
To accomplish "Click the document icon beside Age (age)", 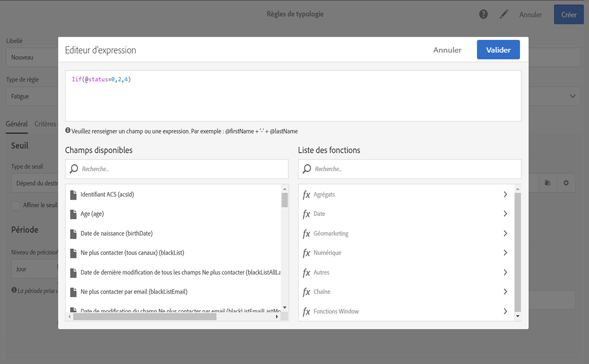I will [73, 214].
